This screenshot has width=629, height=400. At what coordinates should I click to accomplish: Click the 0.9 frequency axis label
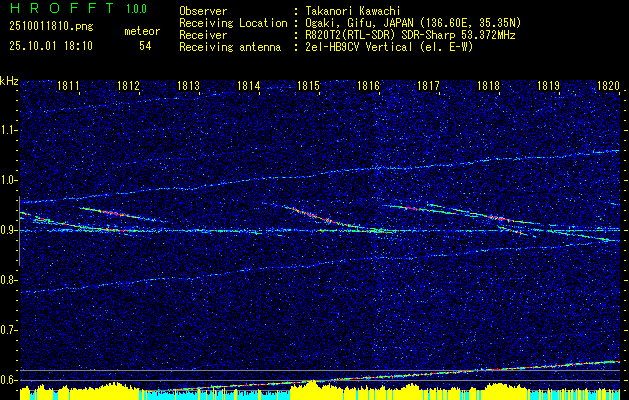point(9,230)
